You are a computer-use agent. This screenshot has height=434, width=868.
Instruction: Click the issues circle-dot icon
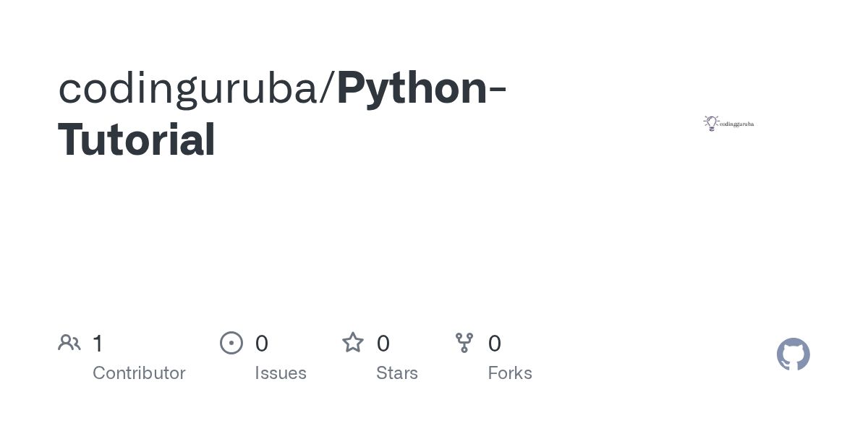(x=231, y=343)
